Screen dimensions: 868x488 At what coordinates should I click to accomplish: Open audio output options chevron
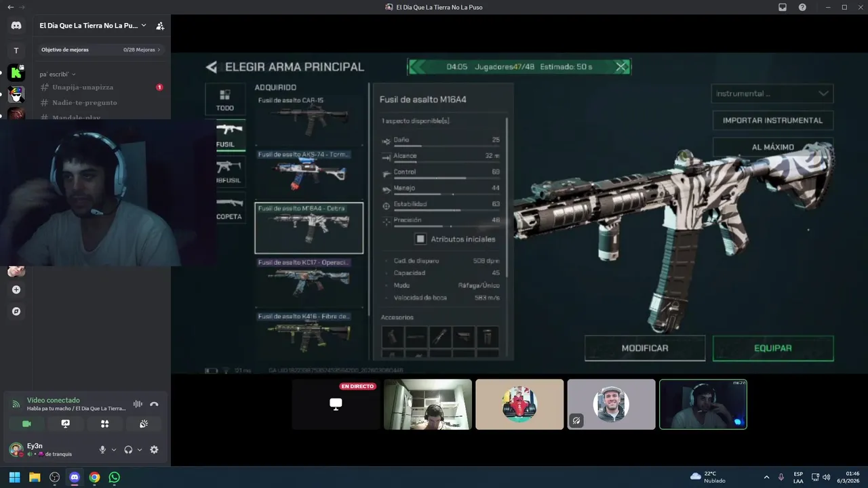coord(140,449)
